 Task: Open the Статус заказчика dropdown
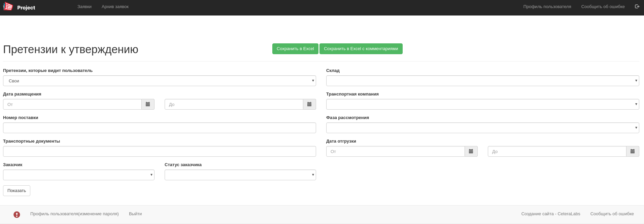tap(240, 175)
